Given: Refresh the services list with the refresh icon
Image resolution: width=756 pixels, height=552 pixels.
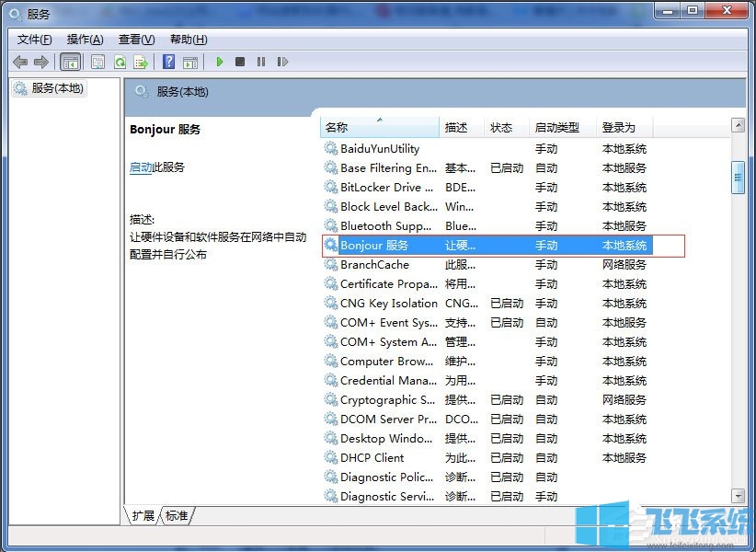Looking at the screenshot, I should 120,62.
